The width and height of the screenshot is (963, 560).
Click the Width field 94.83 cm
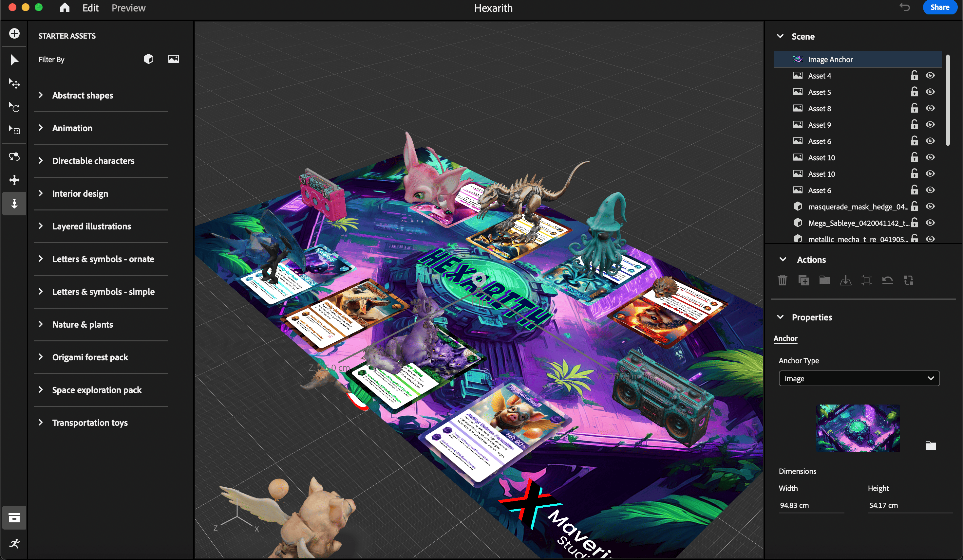(x=811, y=505)
